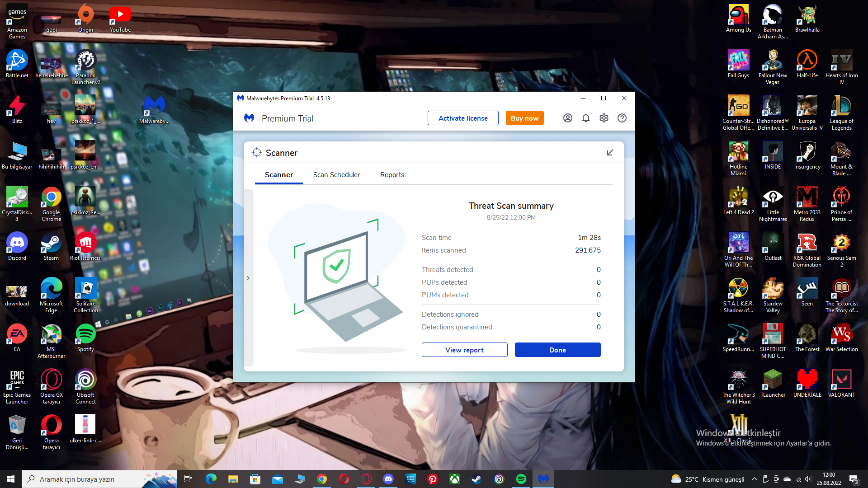
Task: Open the Reports tab
Action: point(392,175)
